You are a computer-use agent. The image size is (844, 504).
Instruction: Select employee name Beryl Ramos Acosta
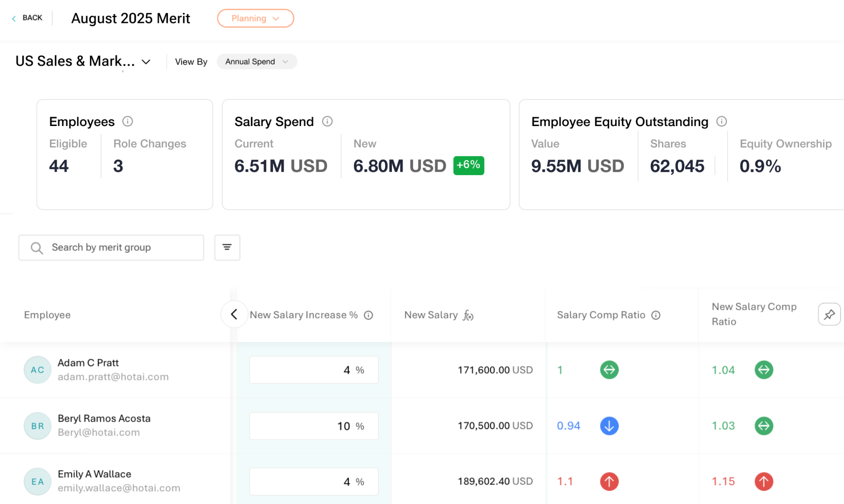click(104, 418)
